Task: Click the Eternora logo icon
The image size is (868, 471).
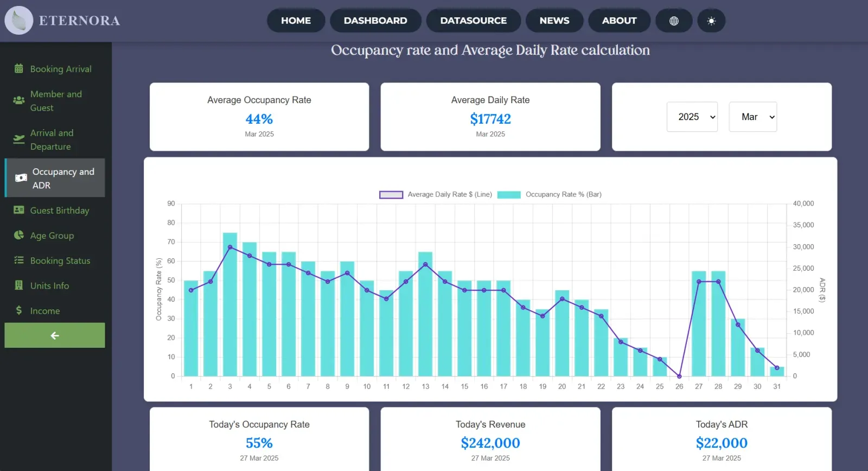Action: click(x=19, y=21)
